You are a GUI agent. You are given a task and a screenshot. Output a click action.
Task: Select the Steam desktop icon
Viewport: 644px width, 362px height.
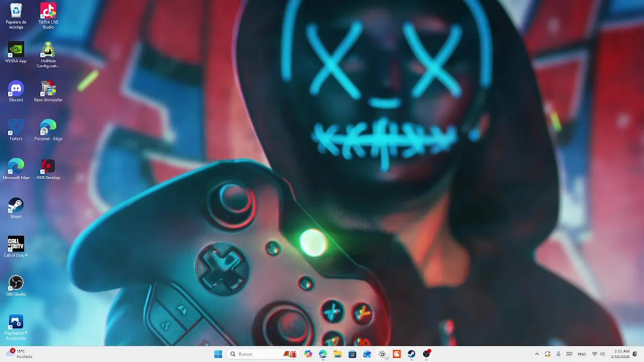point(16,208)
